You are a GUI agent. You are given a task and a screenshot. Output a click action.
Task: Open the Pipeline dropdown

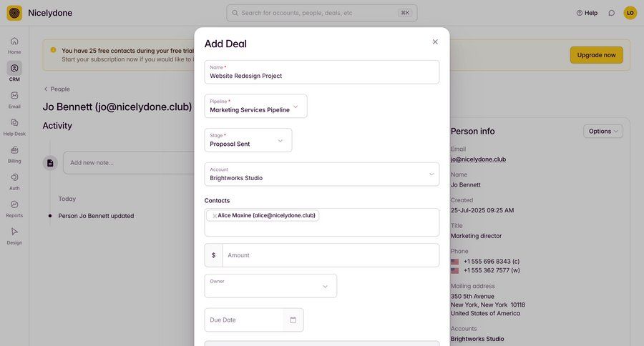click(255, 106)
